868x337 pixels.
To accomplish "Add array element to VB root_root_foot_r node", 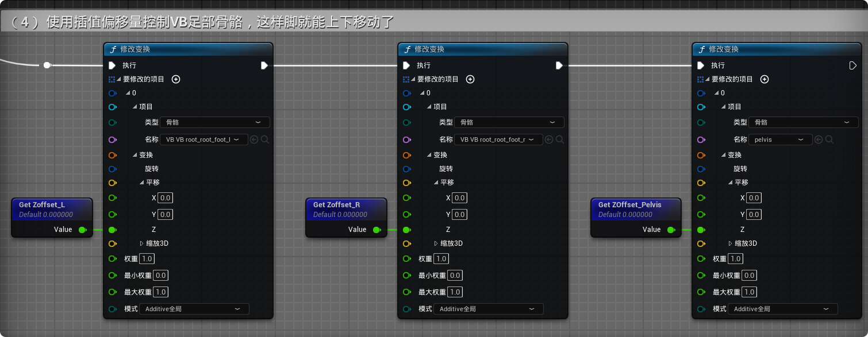I will click(470, 79).
